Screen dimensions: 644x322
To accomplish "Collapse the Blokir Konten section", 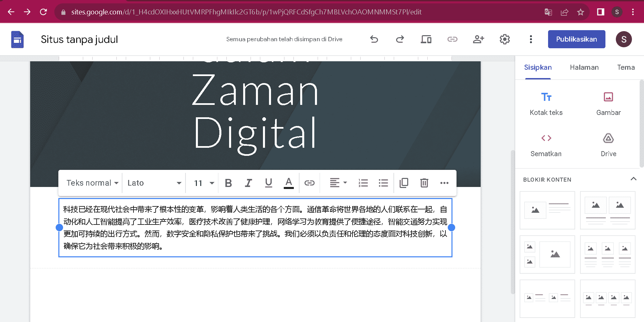I will pos(633,179).
